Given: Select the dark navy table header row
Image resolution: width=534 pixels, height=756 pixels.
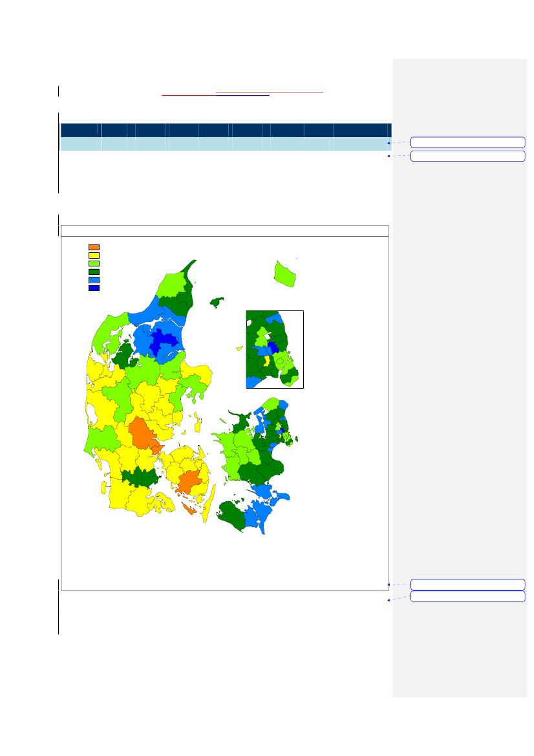Looking at the screenshot, I should click(x=226, y=130).
